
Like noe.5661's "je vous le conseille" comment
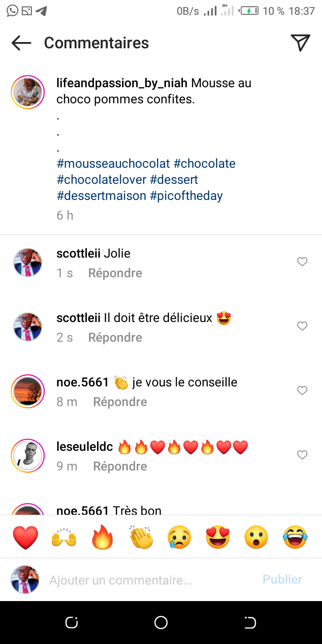click(x=302, y=390)
